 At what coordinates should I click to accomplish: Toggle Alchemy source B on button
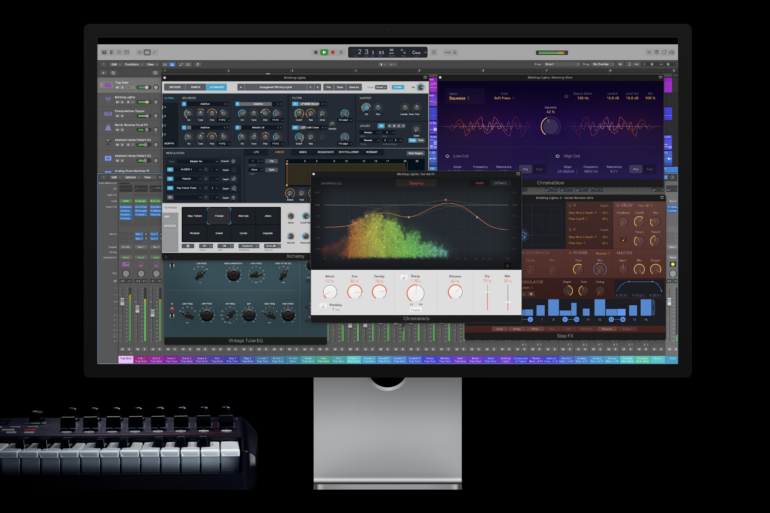coord(238,104)
